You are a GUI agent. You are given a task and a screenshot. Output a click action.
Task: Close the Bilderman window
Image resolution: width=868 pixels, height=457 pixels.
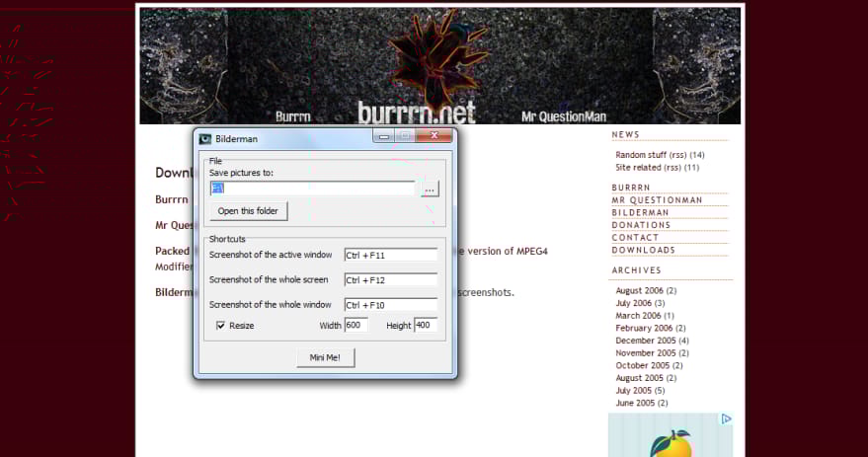point(434,135)
